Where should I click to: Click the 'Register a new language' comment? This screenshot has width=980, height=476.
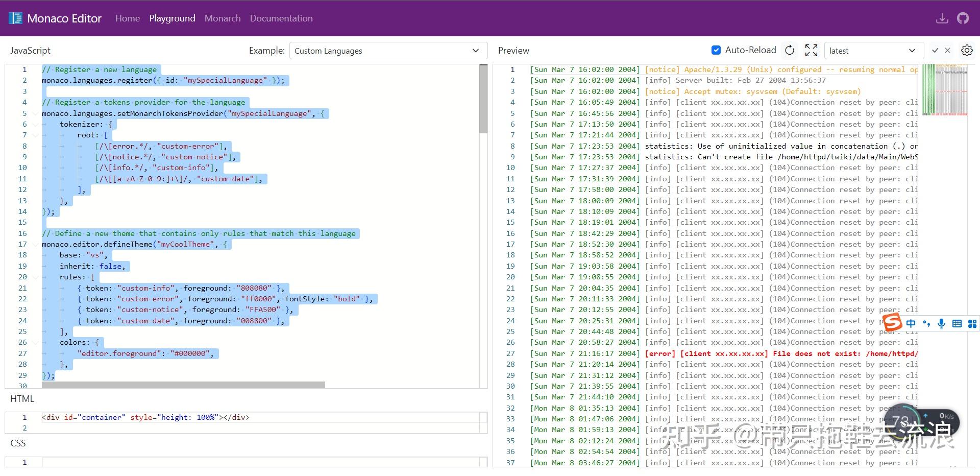click(x=99, y=69)
